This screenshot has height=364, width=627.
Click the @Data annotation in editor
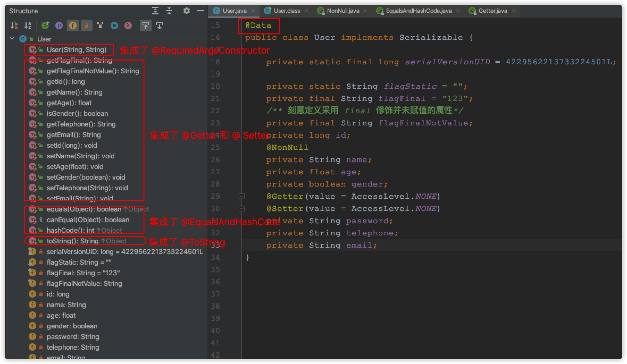(x=258, y=25)
